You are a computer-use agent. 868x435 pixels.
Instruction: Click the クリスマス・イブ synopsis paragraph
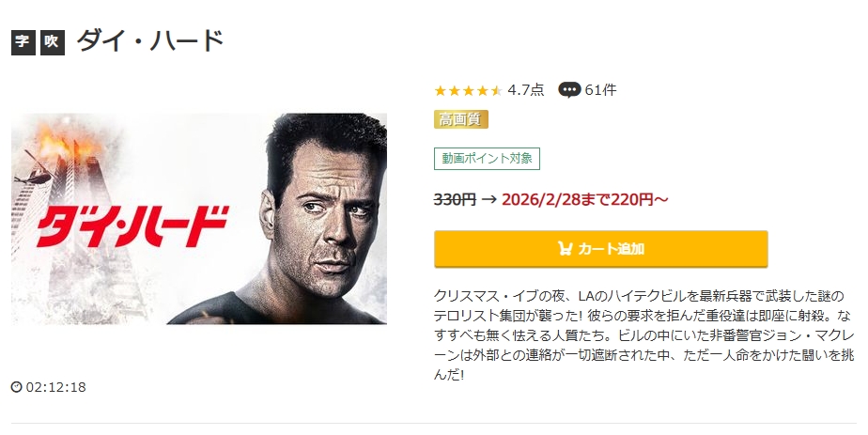[x=643, y=334]
